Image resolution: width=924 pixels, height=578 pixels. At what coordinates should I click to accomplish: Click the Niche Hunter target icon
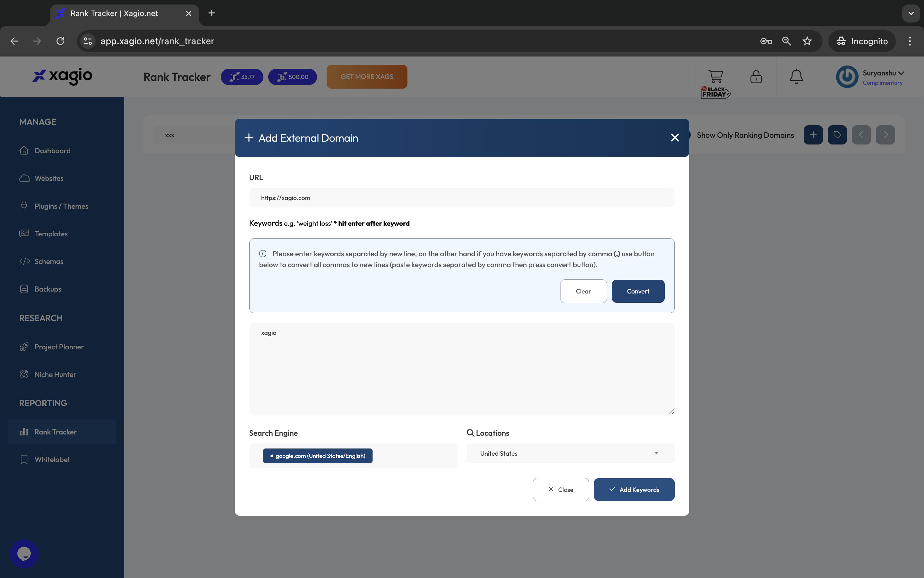pos(24,374)
